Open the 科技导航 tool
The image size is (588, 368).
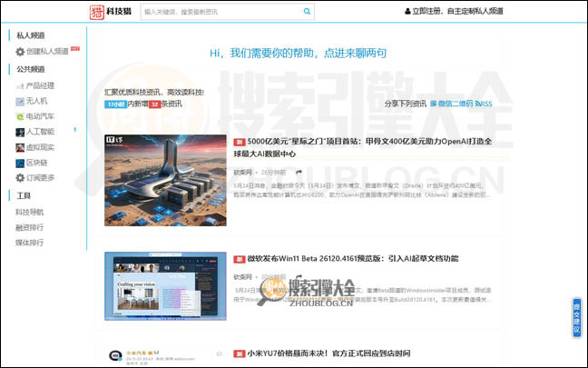point(29,212)
